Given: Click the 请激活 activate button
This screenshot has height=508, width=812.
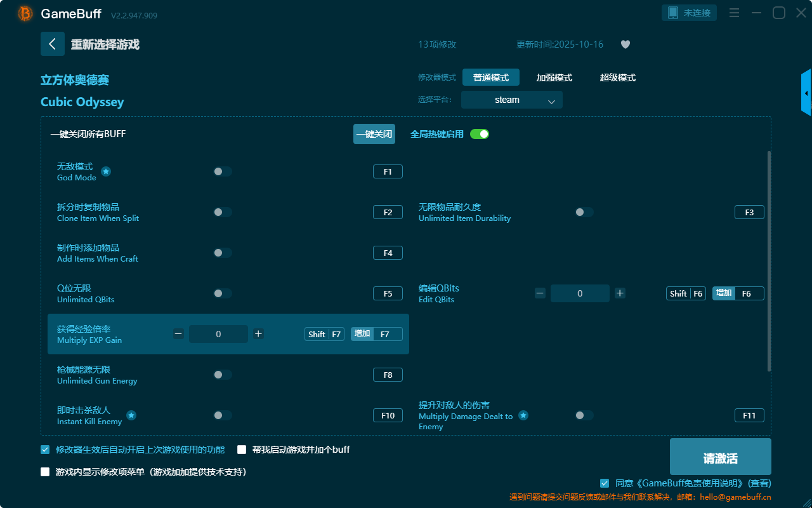Looking at the screenshot, I should 720,457.
